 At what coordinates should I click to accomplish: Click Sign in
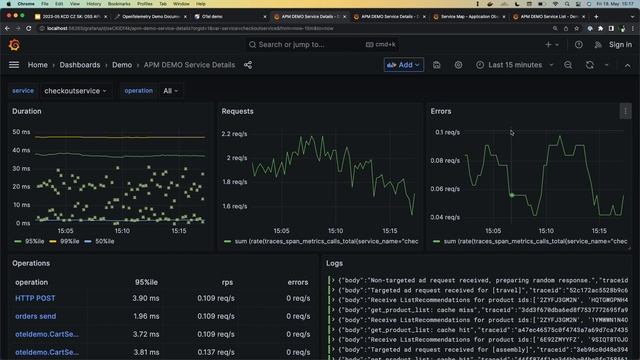pyautogui.click(x=620, y=45)
